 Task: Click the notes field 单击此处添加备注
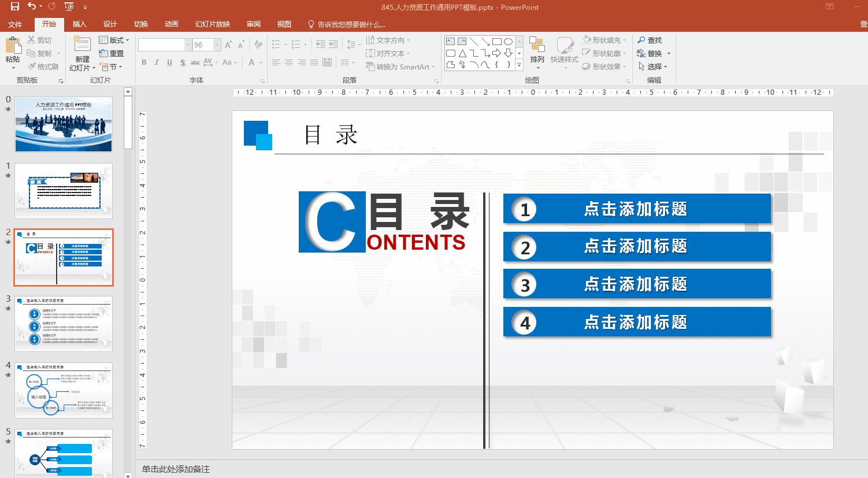pyautogui.click(x=176, y=469)
